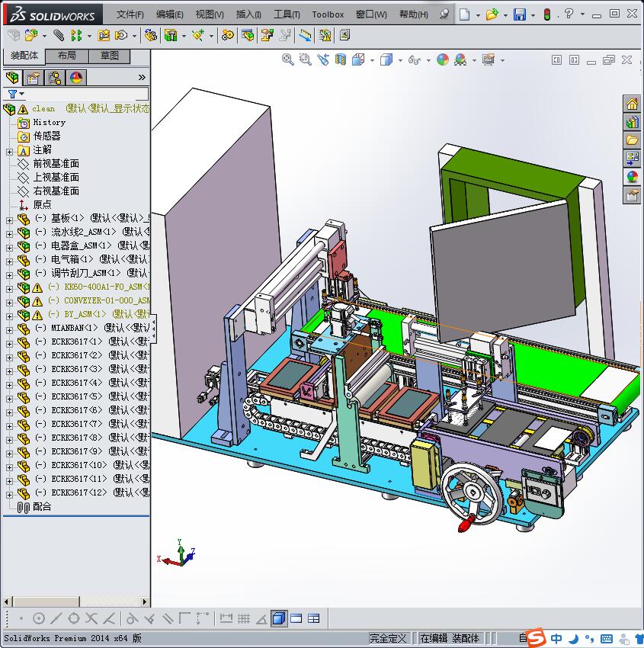Screen dimensions: 644x648
Task: Toggle Sogou input Chinese/English mode
Action: 557,638
